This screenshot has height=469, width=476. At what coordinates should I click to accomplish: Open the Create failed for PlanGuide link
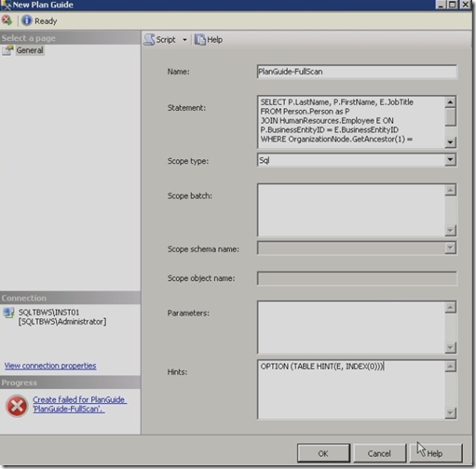coord(79,404)
